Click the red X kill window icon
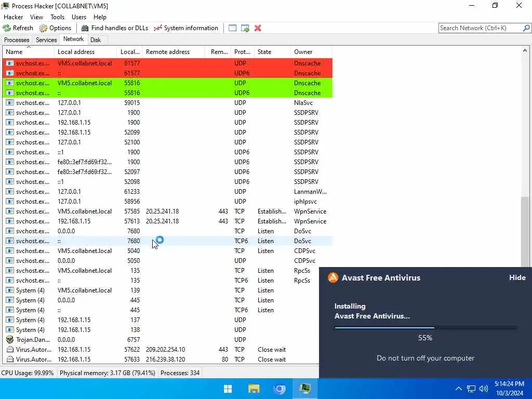Image resolution: width=532 pixels, height=399 pixels. [x=258, y=28]
